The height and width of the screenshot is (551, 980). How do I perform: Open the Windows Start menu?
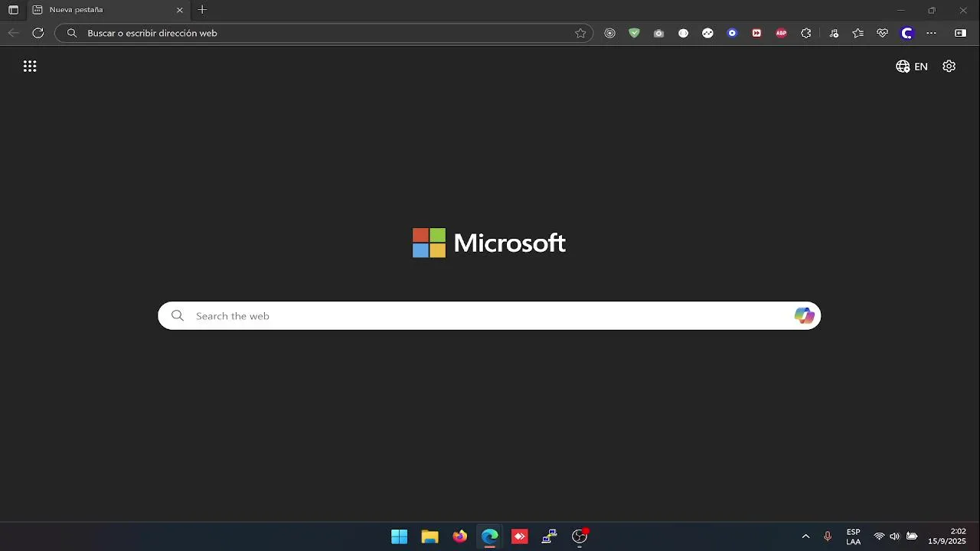(400, 536)
